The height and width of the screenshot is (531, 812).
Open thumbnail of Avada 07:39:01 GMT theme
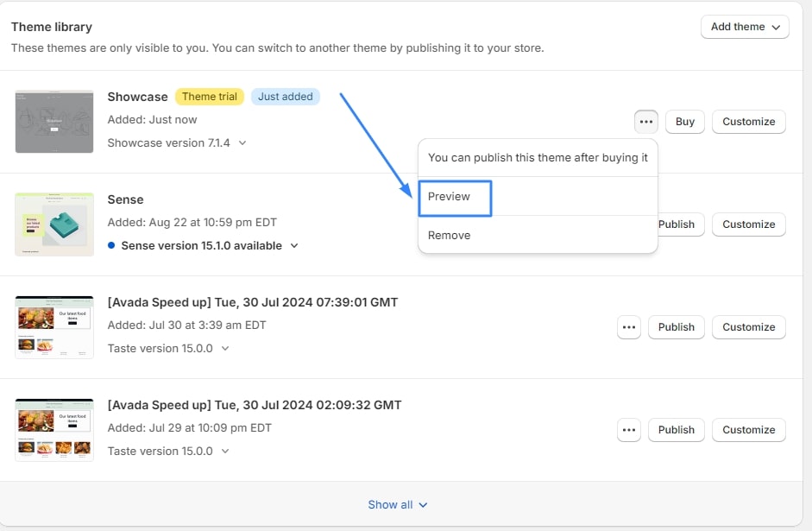54,327
